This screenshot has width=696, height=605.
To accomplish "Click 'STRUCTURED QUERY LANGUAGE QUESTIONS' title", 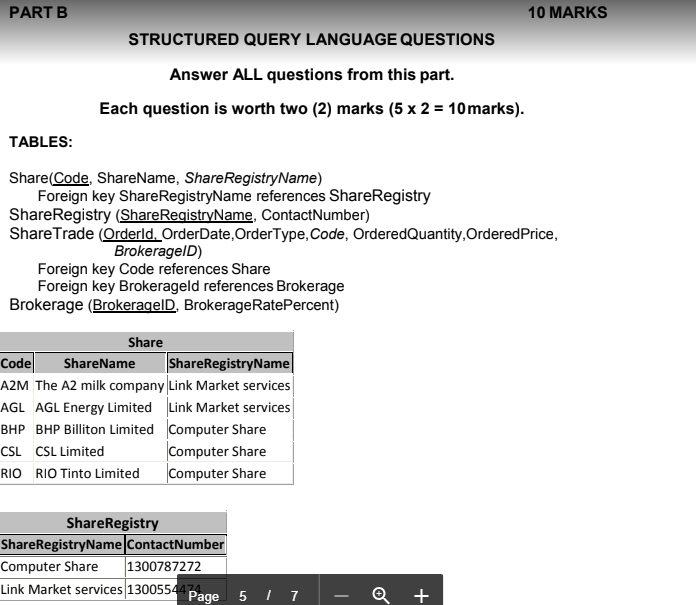I will point(312,40).
